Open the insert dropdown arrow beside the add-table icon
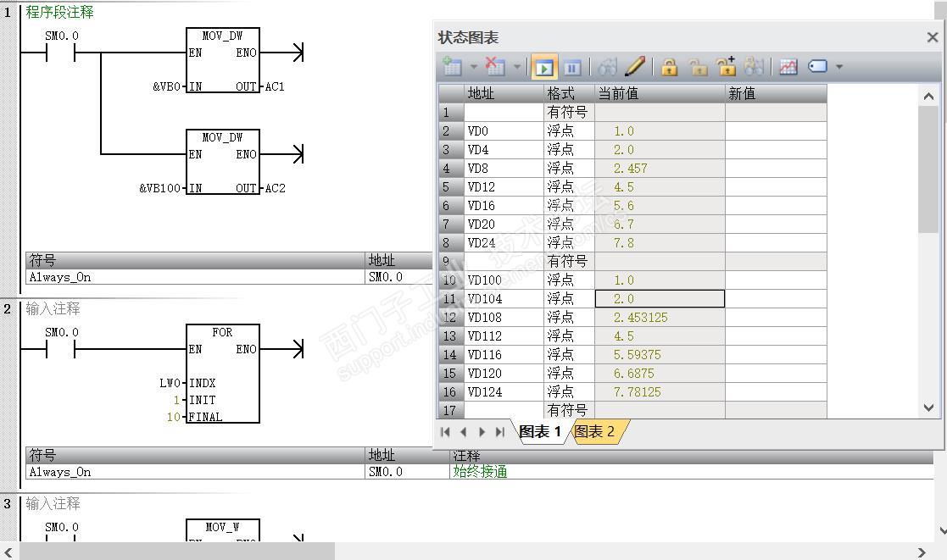 pos(473,67)
